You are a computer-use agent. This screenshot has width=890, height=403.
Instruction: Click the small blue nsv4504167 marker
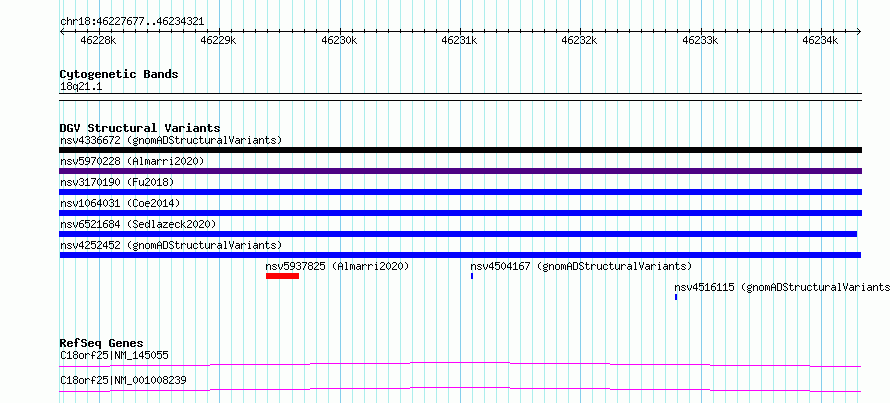click(x=472, y=276)
